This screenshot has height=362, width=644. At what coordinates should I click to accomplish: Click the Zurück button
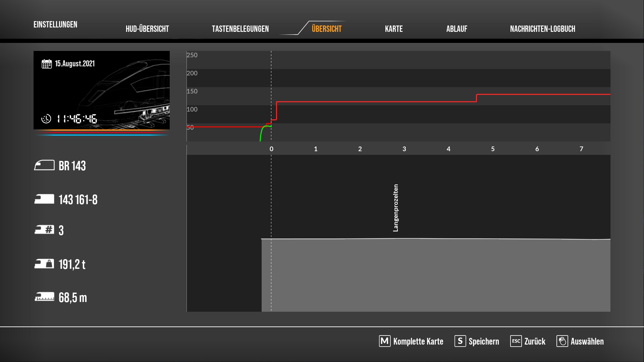(535, 342)
